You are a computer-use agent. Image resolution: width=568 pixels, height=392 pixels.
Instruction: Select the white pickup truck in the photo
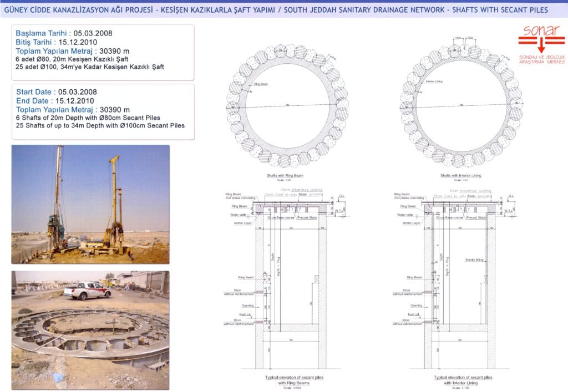(x=87, y=291)
